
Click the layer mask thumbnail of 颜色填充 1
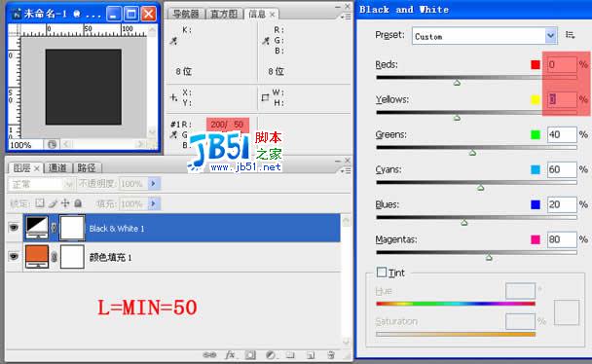pos(72,257)
